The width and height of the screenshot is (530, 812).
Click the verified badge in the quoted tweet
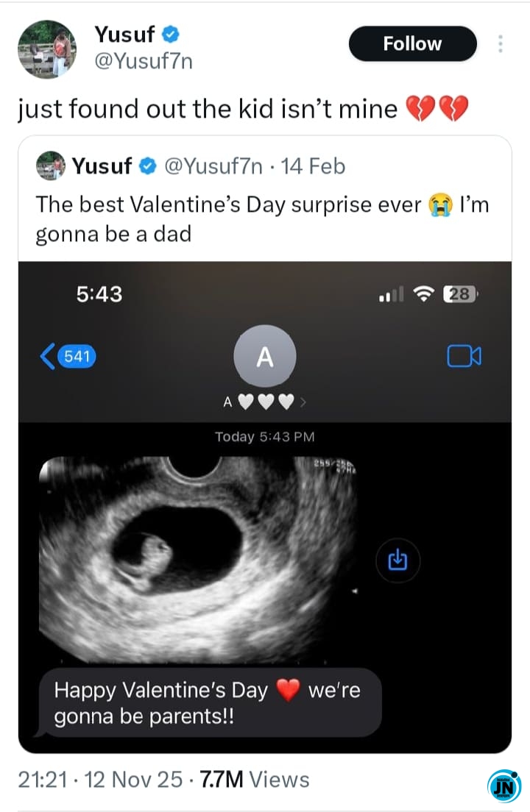[148, 167]
